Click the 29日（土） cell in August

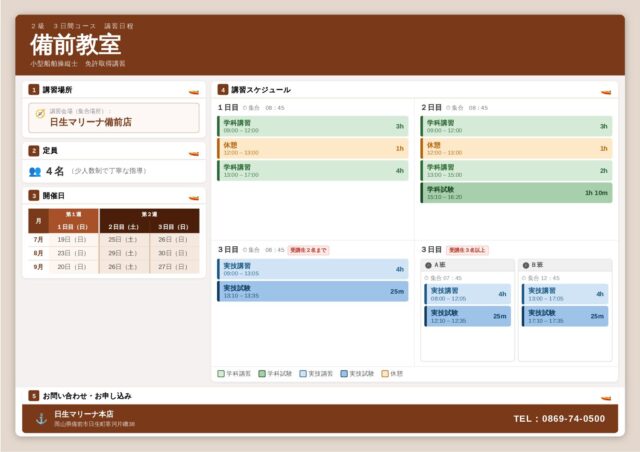pos(123,253)
